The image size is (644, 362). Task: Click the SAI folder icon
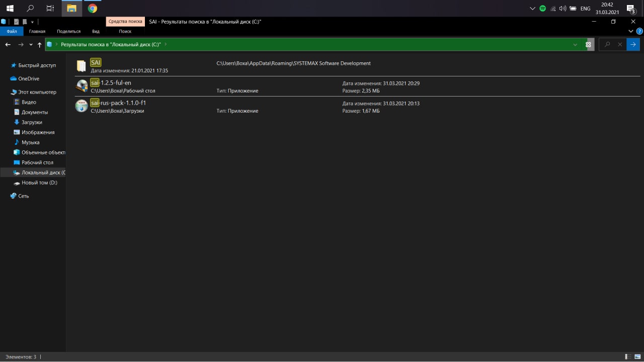pos(81,66)
